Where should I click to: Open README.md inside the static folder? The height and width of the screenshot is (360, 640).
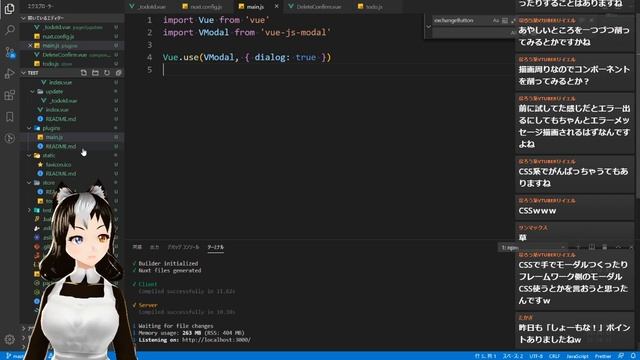[x=73, y=173]
